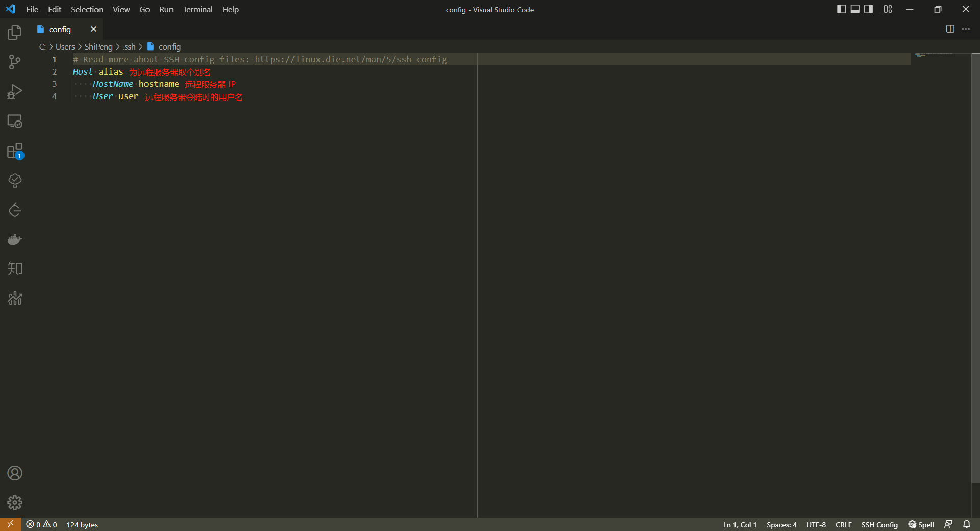Open the Extensions view
Image resolution: width=980 pixels, height=531 pixels.
click(15, 151)
